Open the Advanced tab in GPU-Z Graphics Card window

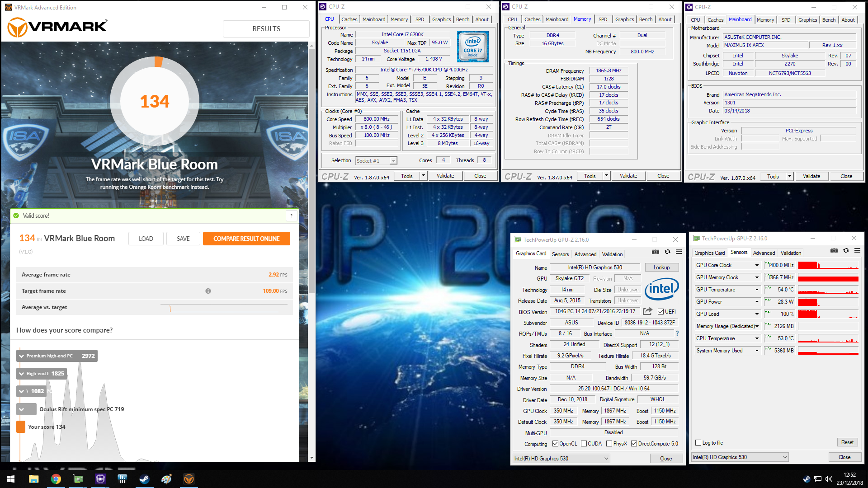point(585,254)
